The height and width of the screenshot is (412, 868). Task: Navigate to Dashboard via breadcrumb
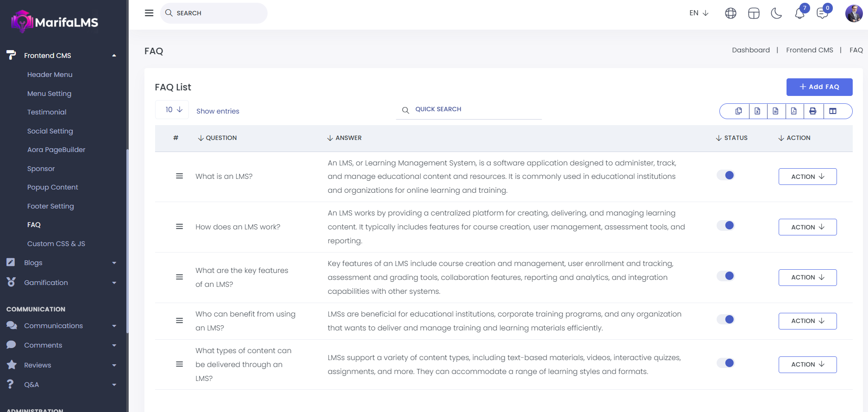[x=750, y=50]
